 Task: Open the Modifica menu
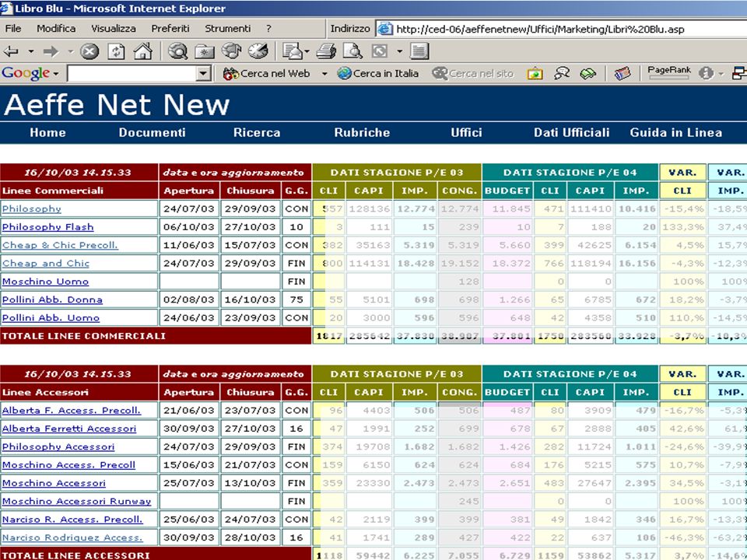tap(56, 29)
